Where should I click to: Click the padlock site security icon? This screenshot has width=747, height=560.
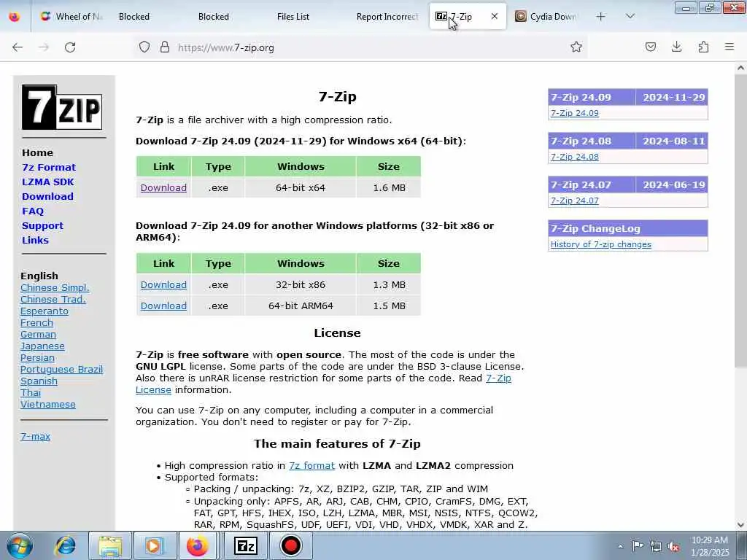pyautogui.click(x=165, y=47)
